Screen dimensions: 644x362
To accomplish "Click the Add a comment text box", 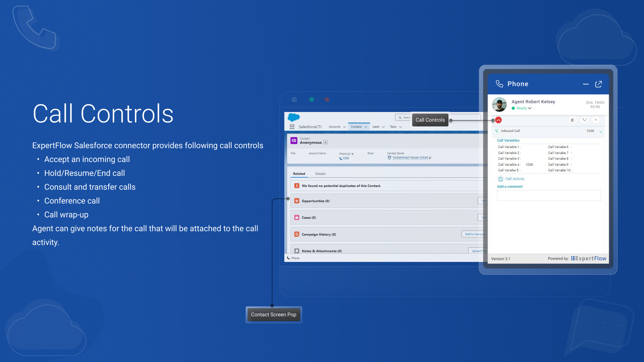I will pos(549,196).
